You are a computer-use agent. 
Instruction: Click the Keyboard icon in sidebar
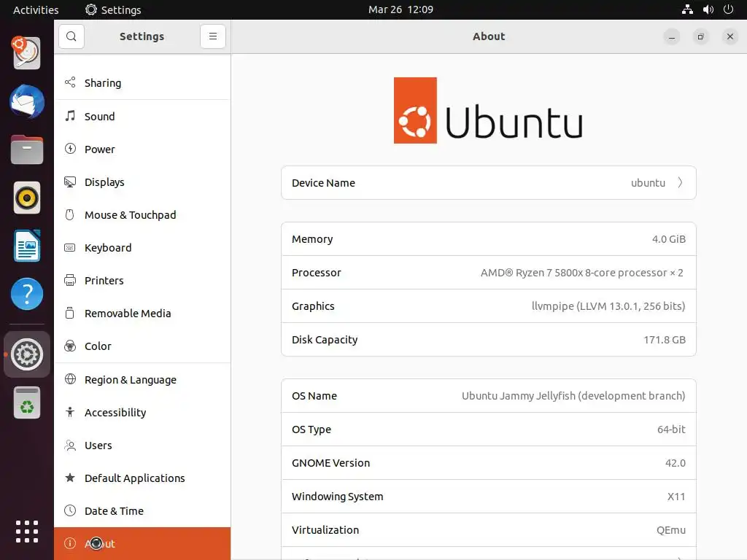70,248
